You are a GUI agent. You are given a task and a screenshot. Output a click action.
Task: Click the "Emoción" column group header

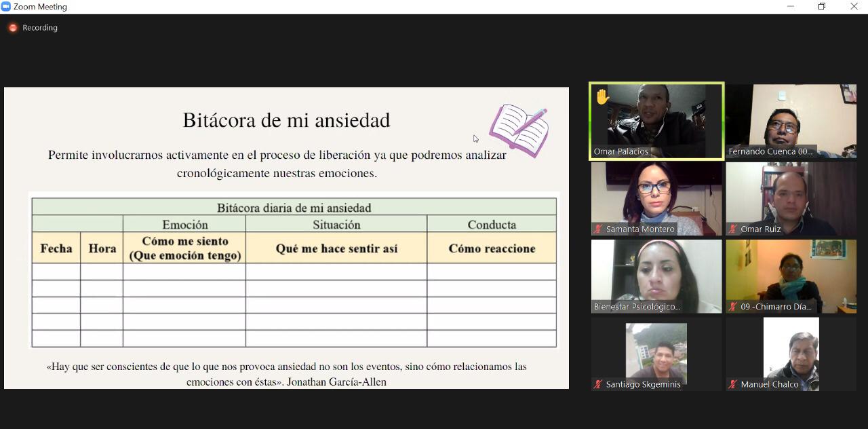click(x=184, y=225)
